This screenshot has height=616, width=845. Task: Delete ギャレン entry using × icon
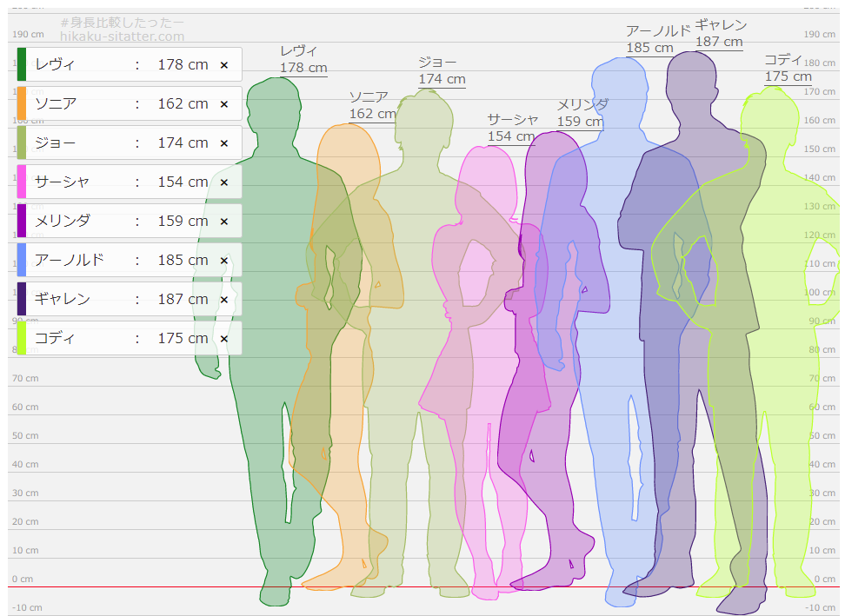click(x=223, y=300)
